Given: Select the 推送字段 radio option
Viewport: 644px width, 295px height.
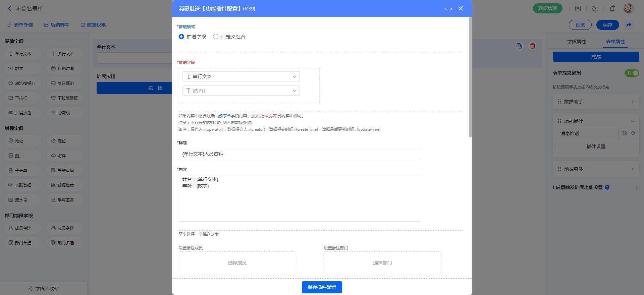Looking at the screenshot, I should point(181,37).
